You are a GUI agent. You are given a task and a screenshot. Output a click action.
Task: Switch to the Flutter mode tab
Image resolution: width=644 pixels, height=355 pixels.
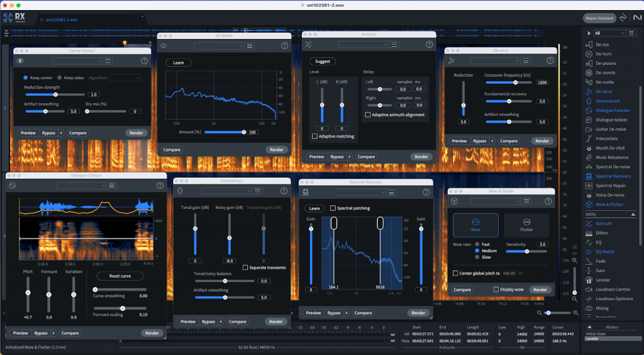pyautogui.click(x=526, y=225)
